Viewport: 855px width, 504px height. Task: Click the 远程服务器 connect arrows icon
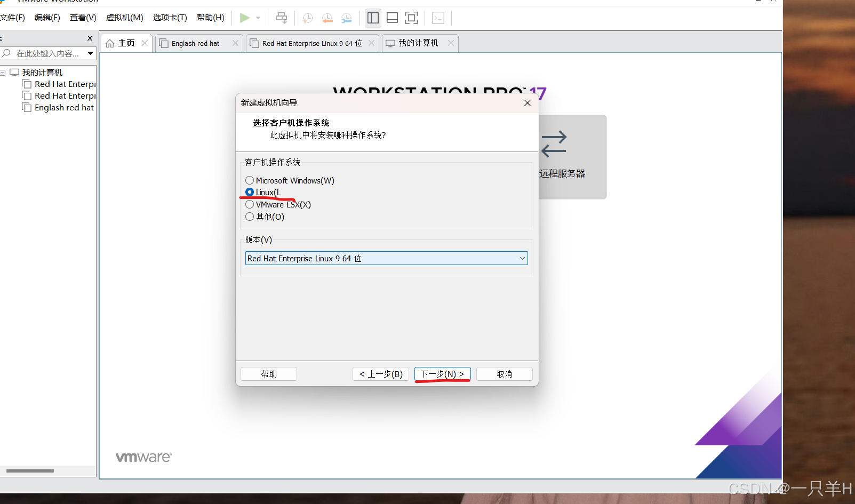554,144
